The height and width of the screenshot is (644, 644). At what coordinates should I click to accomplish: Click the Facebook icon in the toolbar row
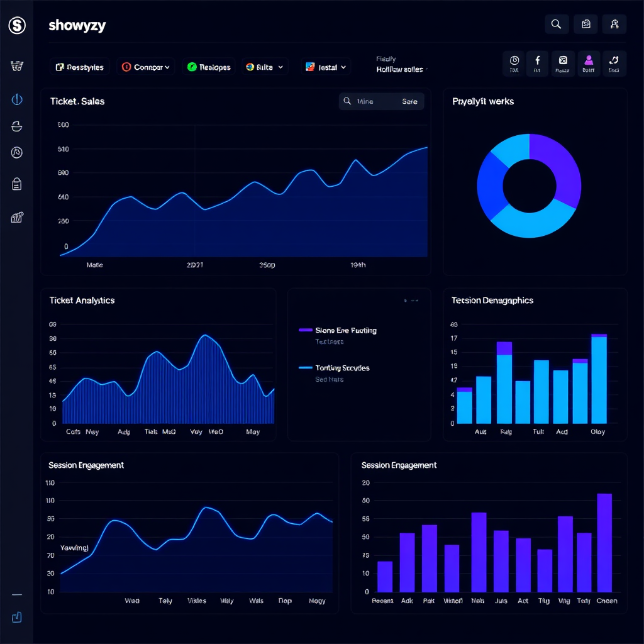[x=538, y=64]
